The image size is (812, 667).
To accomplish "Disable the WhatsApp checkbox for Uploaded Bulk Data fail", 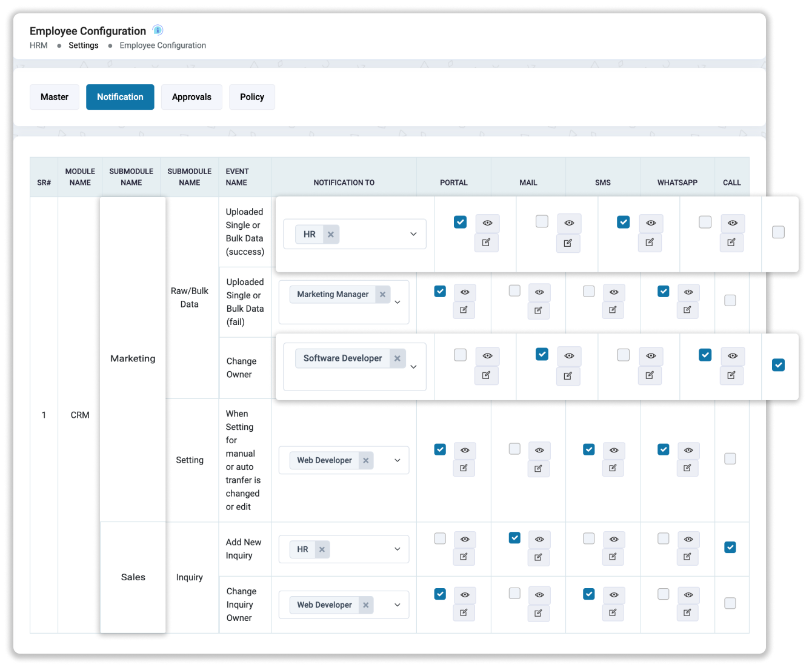I will pyautogui.click(x=664, y=292).
